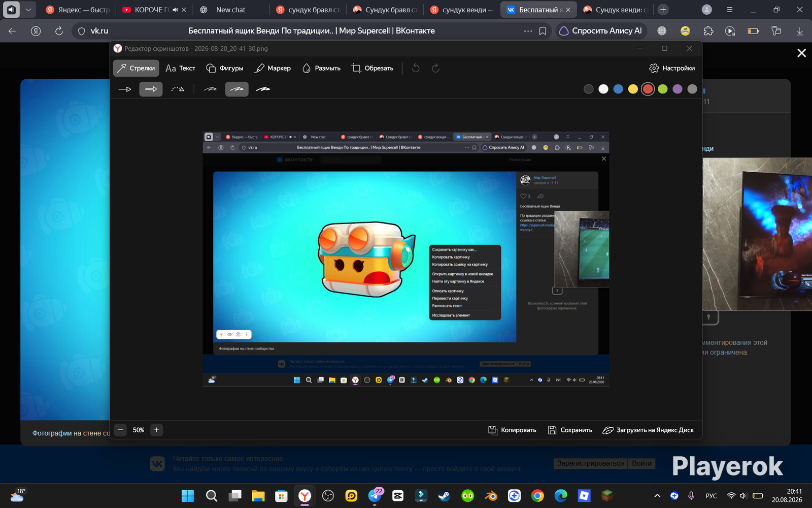Pick the yellow color swatch
This screenshot has width=812, height=508.
[x=633, y=89]
